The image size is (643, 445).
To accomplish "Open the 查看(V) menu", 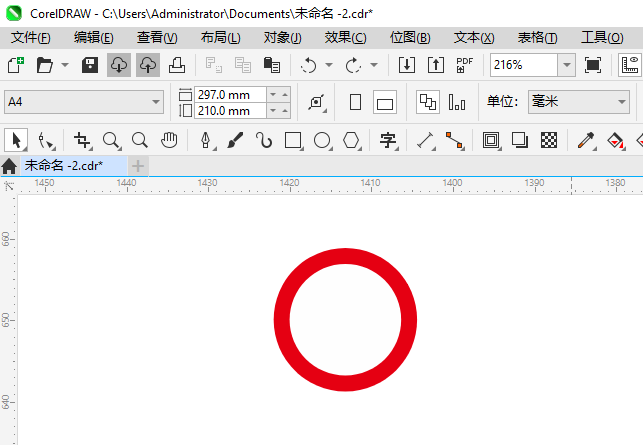I will click(157, 38).
